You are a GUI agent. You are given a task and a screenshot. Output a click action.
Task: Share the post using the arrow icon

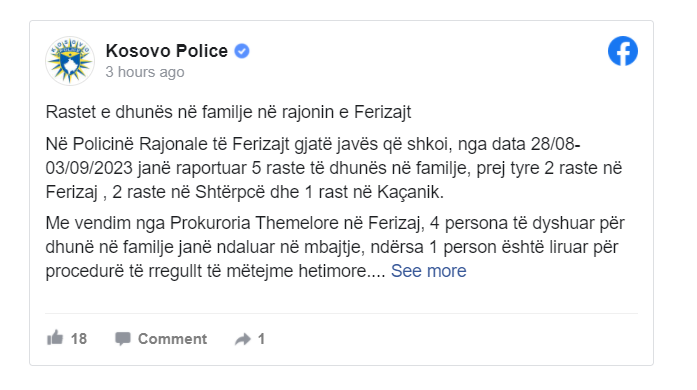point(243,339)
